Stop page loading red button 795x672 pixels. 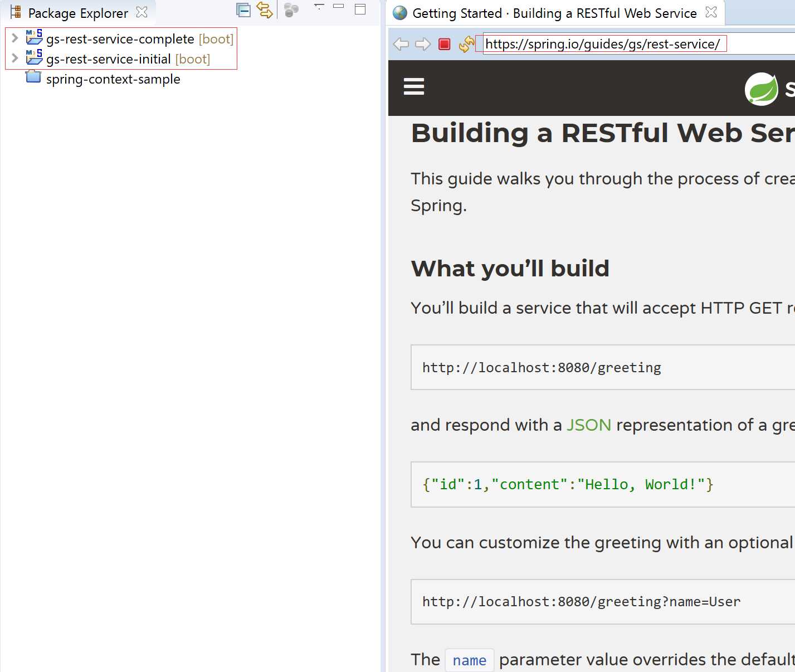(445, 44)
